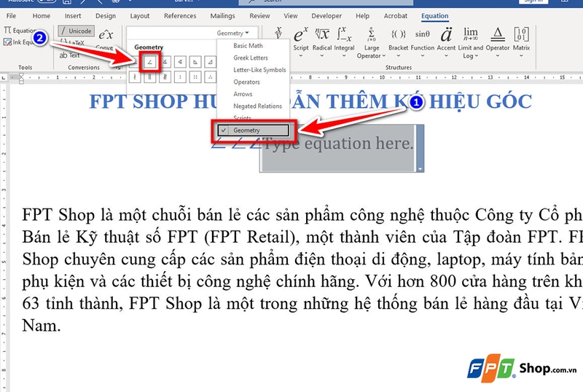The height and width of the screenshot is (392, 583).
Task: Open the Matrix structure gallery
Action: click(x=521, y=42)
